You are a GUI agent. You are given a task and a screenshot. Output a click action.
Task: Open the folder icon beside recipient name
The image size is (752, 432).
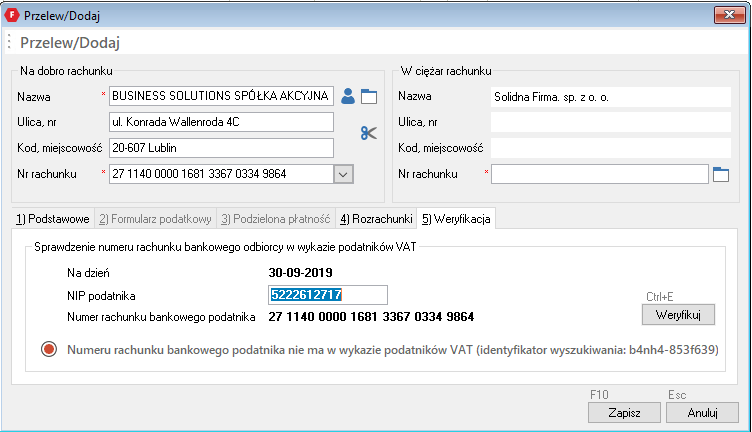click(x=369, y=97)
